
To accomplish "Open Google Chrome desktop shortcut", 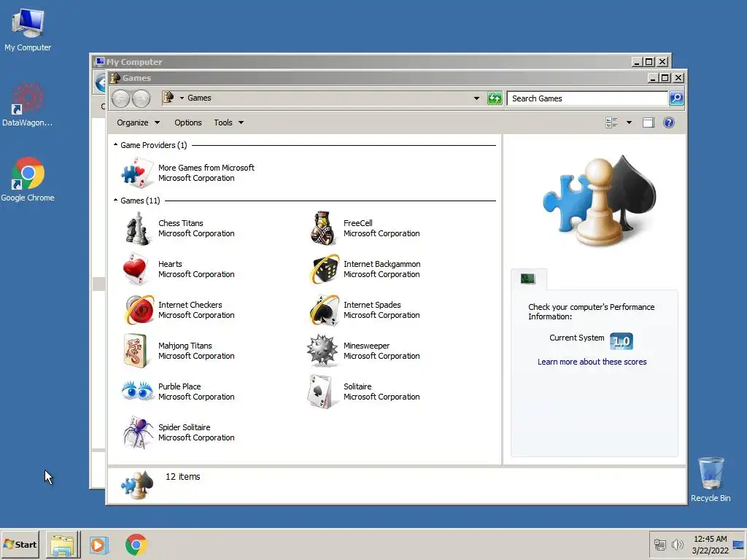I will 28,179.
